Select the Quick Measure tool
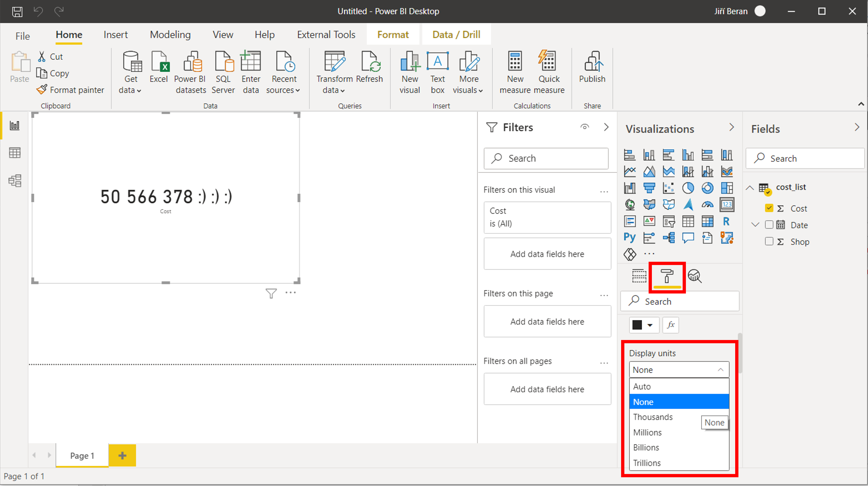This screenshot has width=868, height=486. point(549,71)
